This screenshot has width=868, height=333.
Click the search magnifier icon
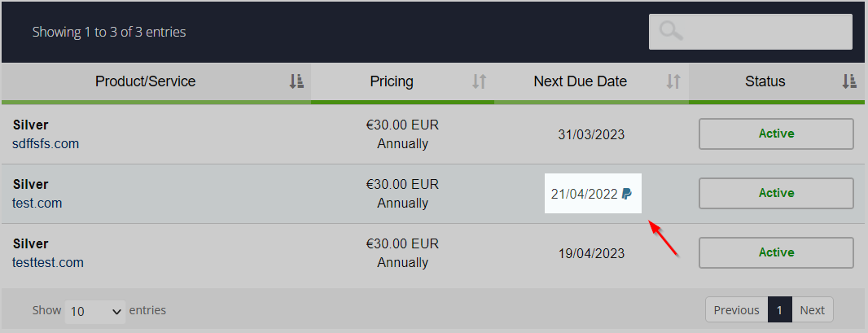[x=672, y=32]
